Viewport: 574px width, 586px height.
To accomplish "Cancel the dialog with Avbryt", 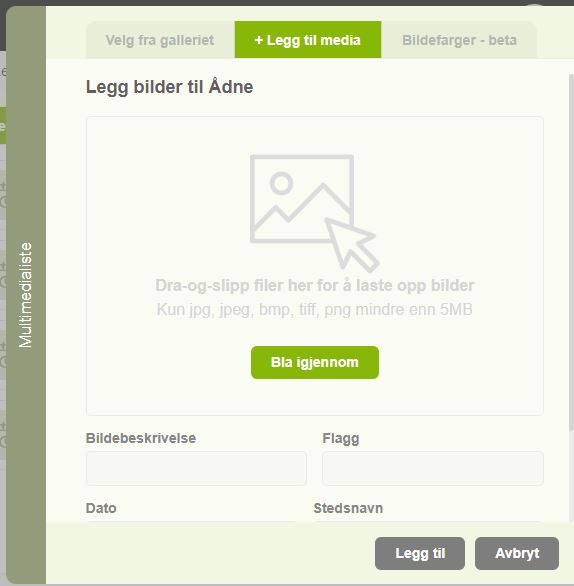I will coord(517,553).
